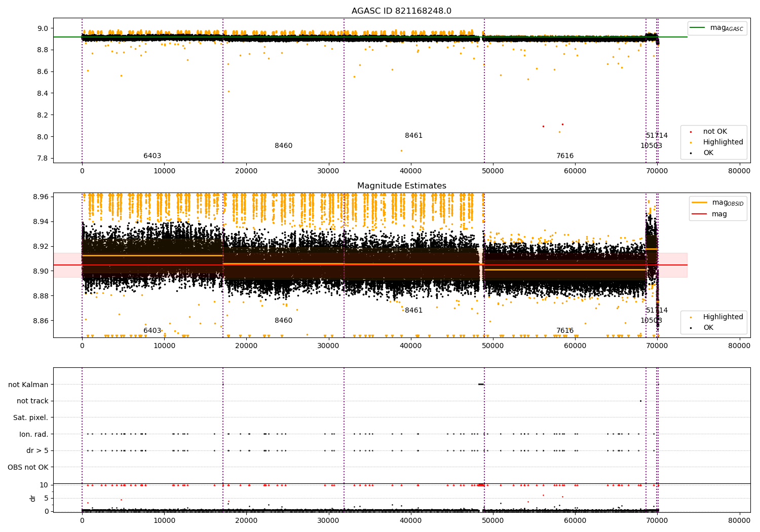
Task: Click the rotated "dr" axis label
Action: coord(33,498)
